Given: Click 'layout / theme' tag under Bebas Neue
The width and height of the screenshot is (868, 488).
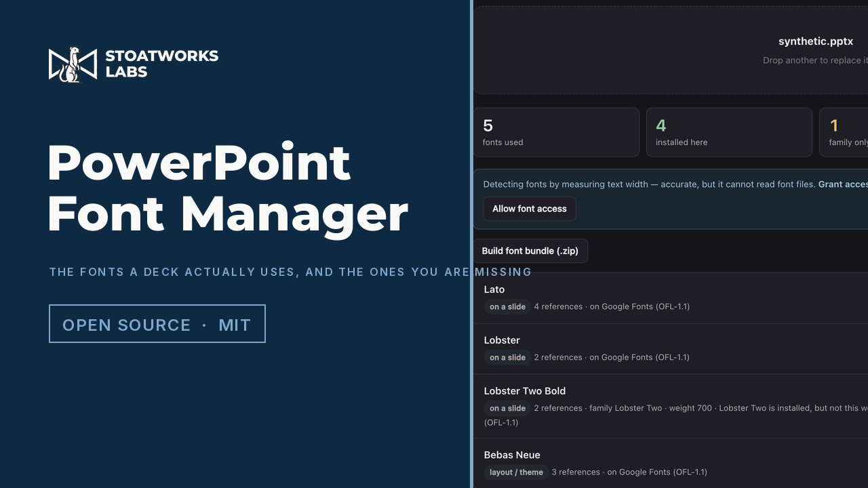Looking at the screenshot, I should point(517,472).
